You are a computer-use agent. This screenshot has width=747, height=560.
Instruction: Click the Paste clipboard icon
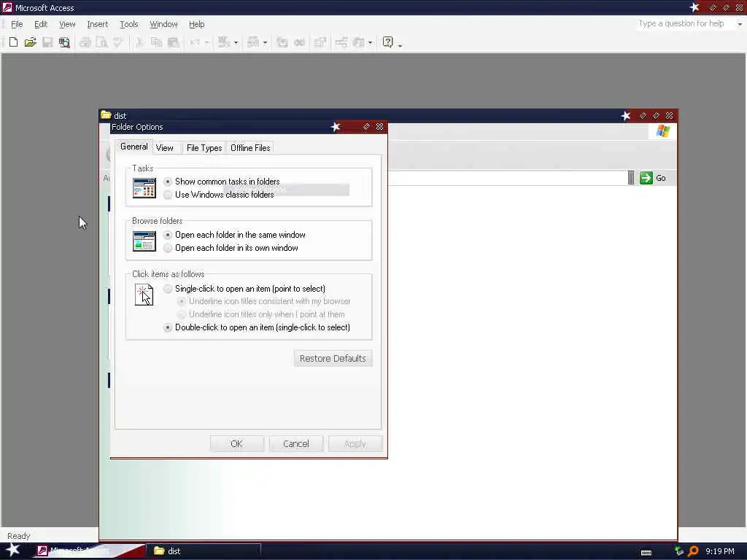tap(174, 42)
